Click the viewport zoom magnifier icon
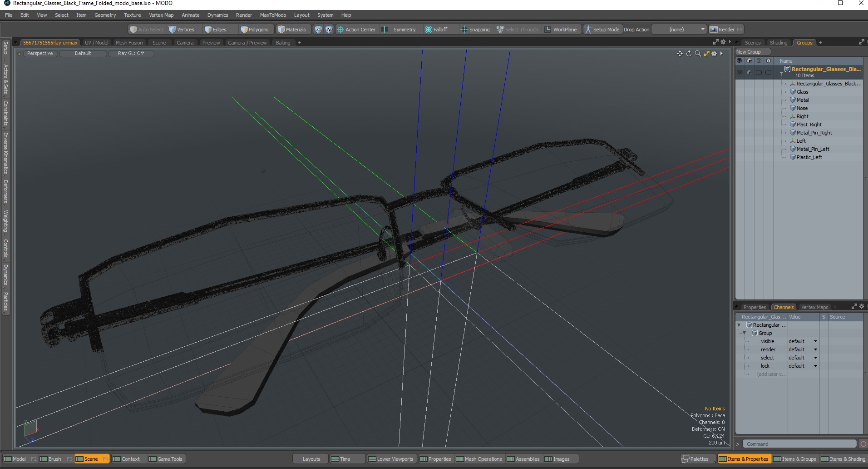 pos(698,54)
